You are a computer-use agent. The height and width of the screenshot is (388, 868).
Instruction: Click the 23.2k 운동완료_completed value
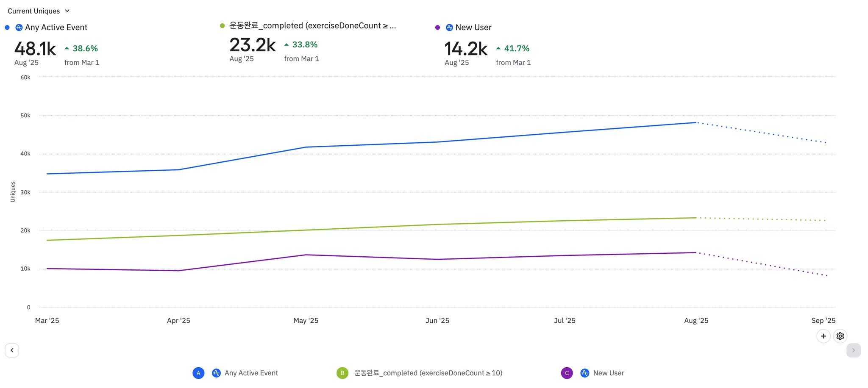pyautogui.click(x=253, y=45)
